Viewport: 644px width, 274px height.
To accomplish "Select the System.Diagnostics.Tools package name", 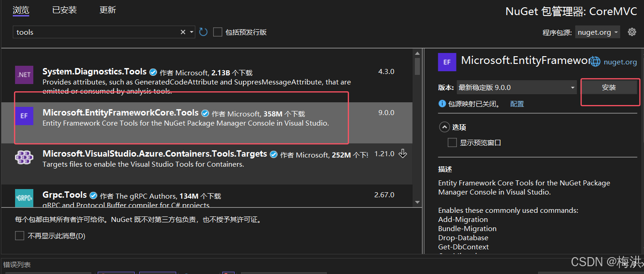I will pos(94,72).
